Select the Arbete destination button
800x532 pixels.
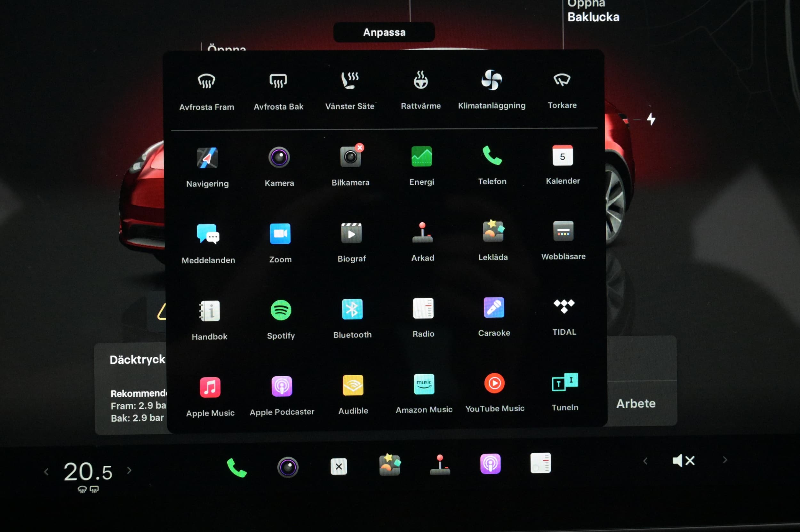(636, 403)
